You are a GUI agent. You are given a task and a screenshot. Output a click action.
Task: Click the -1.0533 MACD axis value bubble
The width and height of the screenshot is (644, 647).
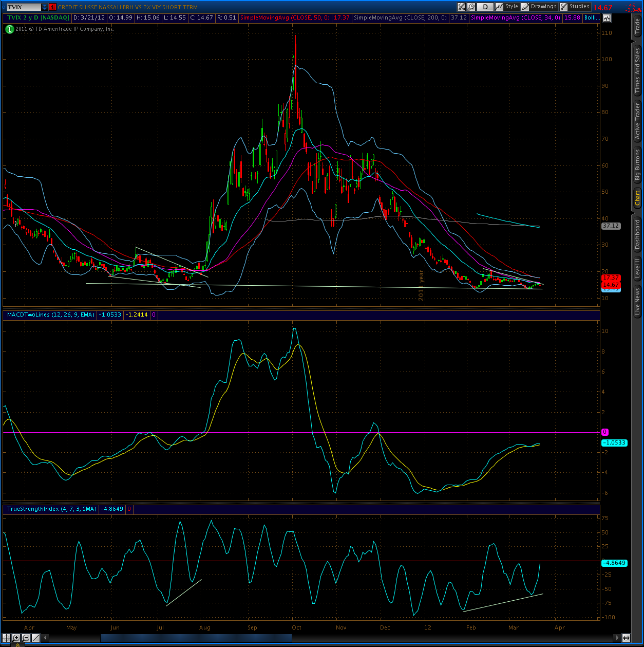[614, 442]
